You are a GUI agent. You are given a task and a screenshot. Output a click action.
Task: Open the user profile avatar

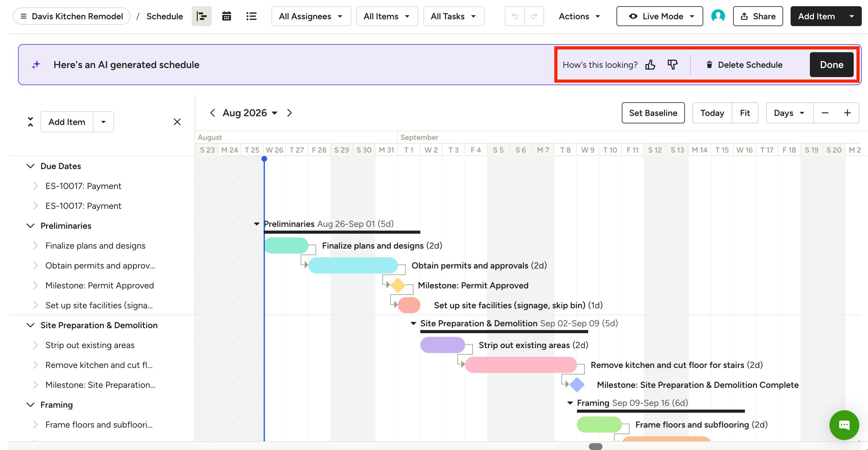click(x=718, y=16)
